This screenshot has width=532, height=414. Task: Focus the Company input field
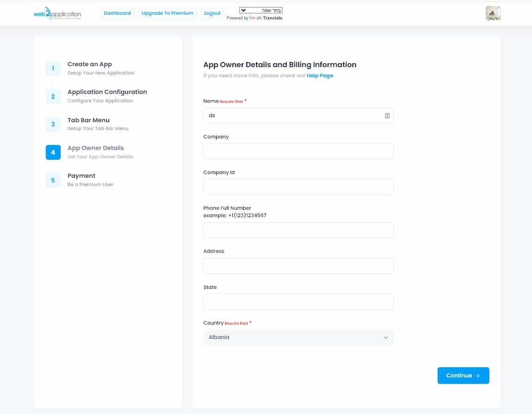[x=298, y=151]
